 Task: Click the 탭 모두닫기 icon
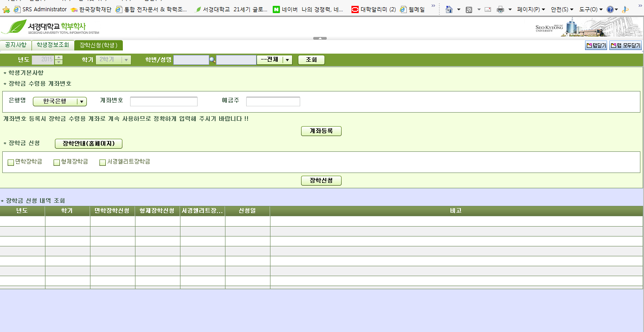pyautogui.click(x=625, y=45)
